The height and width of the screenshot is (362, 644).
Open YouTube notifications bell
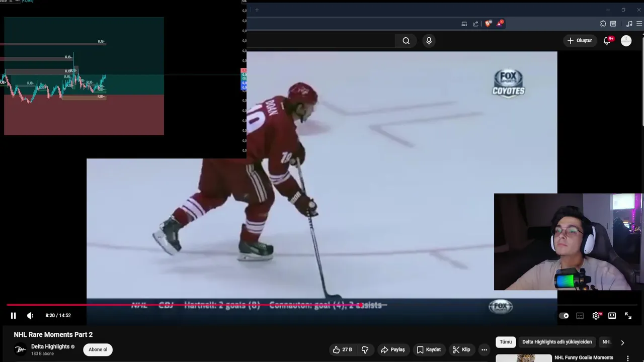pos(607,41)
